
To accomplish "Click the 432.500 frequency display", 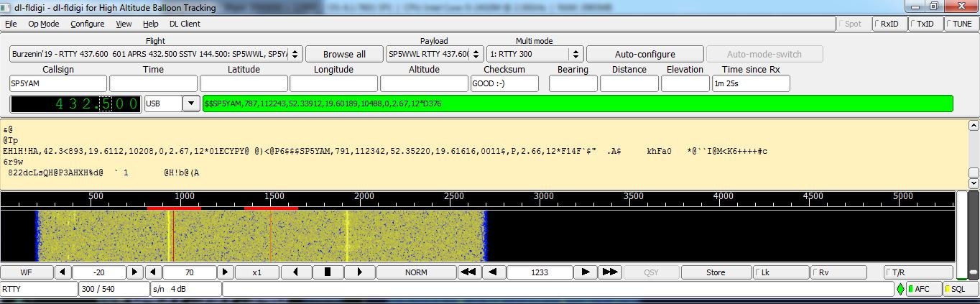I will 76,103.
